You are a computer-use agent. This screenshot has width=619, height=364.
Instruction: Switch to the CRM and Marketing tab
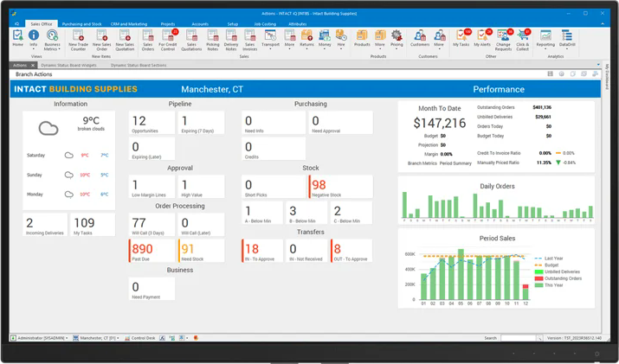[129, 24]
